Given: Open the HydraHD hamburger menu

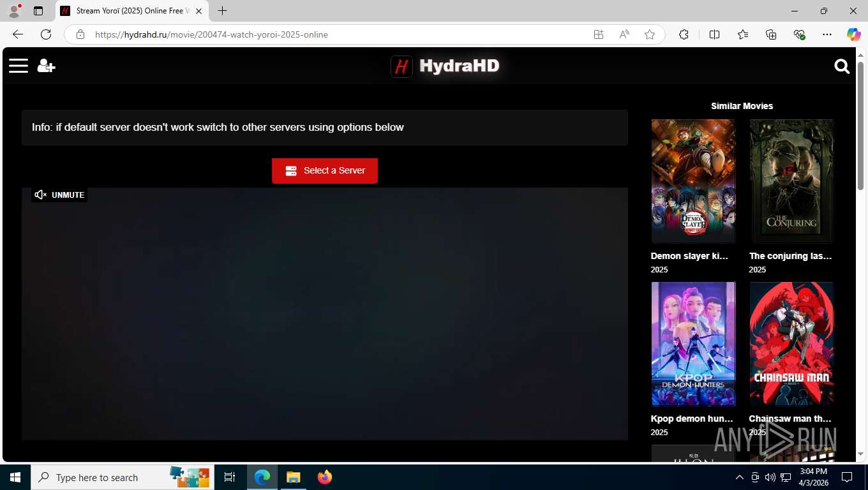Looking at the screenshot, I should (x=19, y=66).
